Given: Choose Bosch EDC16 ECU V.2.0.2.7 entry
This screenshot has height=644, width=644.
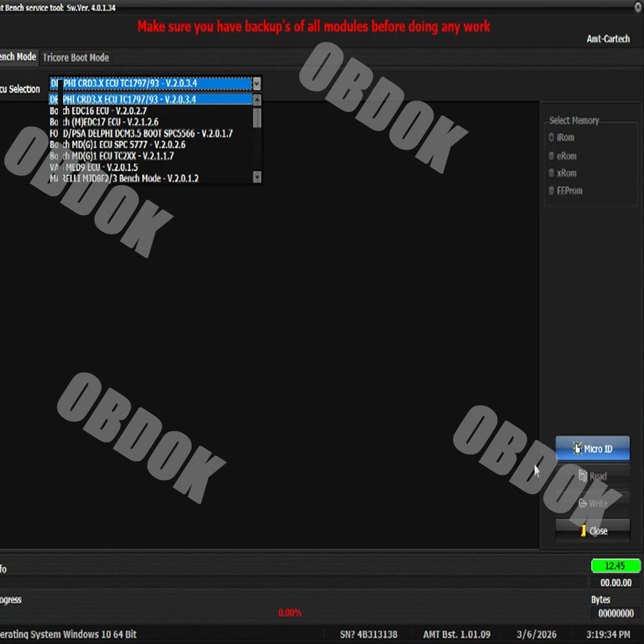Looking at the screenshot, I should tap(150, 111).
